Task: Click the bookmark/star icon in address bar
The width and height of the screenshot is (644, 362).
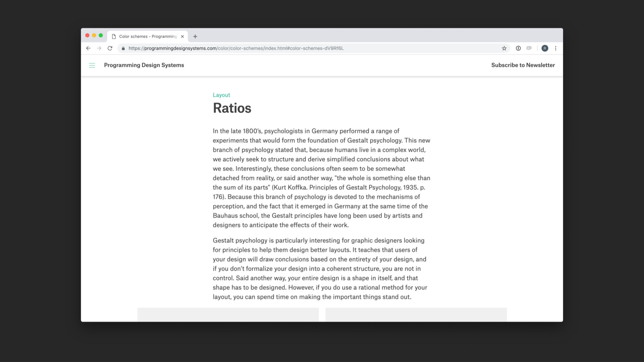Action: tap(504, 48)
